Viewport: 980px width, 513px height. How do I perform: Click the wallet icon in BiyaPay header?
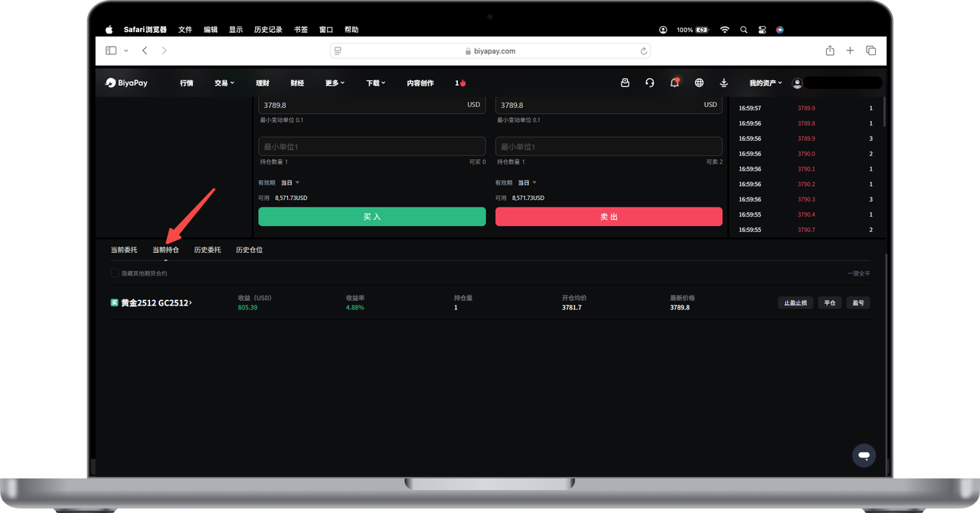(625, 83)
